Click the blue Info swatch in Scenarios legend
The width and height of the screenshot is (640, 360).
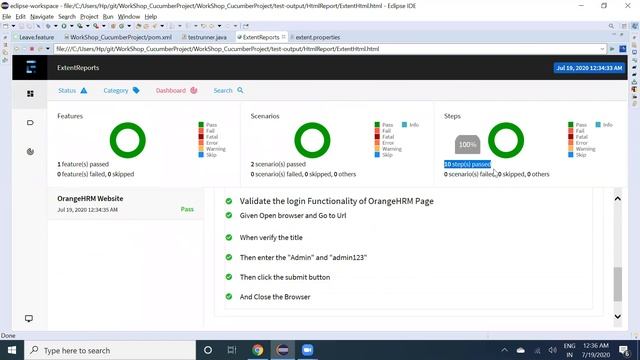pyautogui.click(x=404, y=124)
